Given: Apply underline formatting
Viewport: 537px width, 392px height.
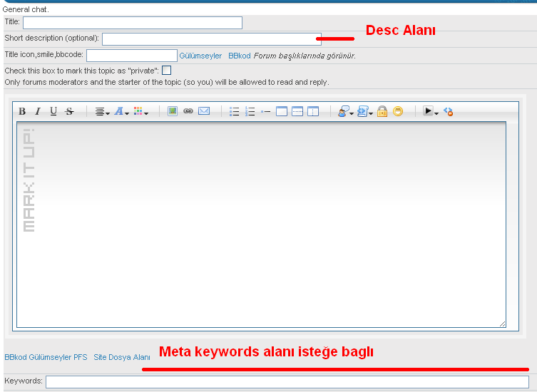Looking at the screenshot, I should [x=53, y=111].
